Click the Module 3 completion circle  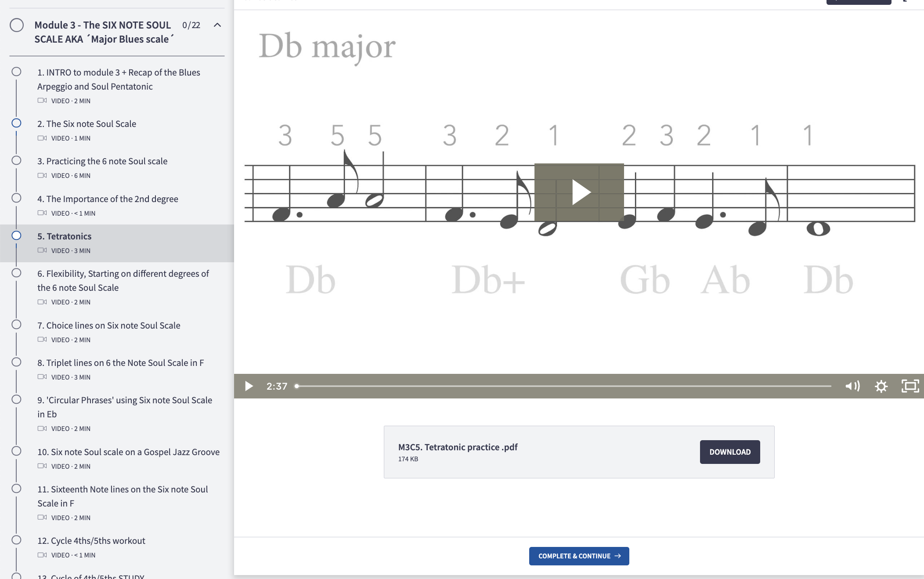[x=18, y=25]
